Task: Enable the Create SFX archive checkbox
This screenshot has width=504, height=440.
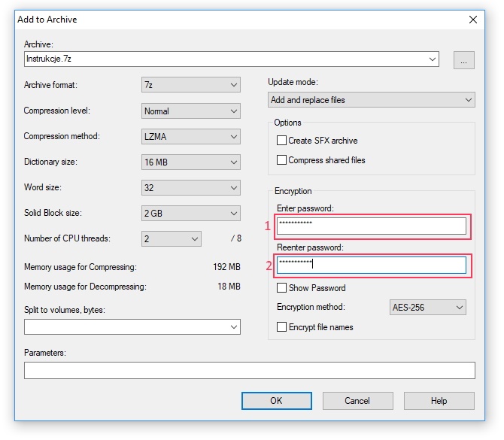Action: 282,141
